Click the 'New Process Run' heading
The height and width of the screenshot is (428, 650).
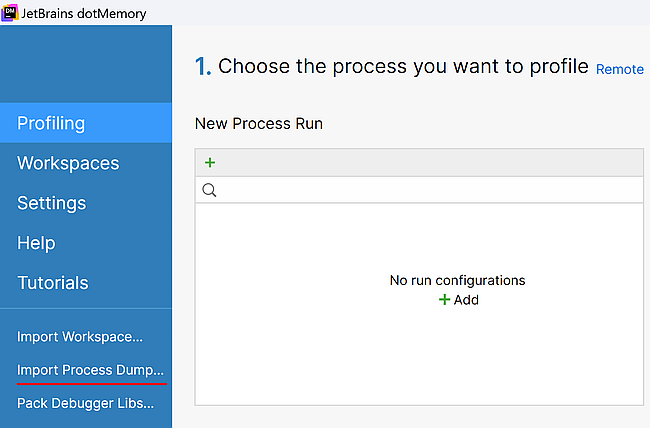coord(259,124)
